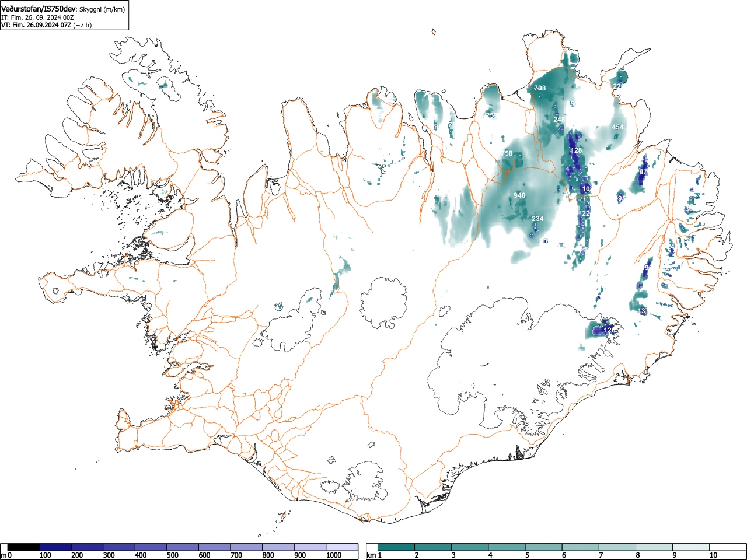This screenshot has width=747, height=560.
Task: Pick the dark navy 100–200 m legend swatch
Action: coord(55,547)
